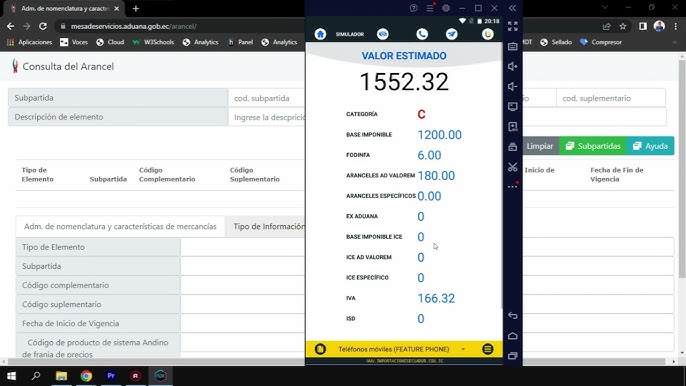
Task: Open Chrome side panel icon
Action: tap(643, 26)
